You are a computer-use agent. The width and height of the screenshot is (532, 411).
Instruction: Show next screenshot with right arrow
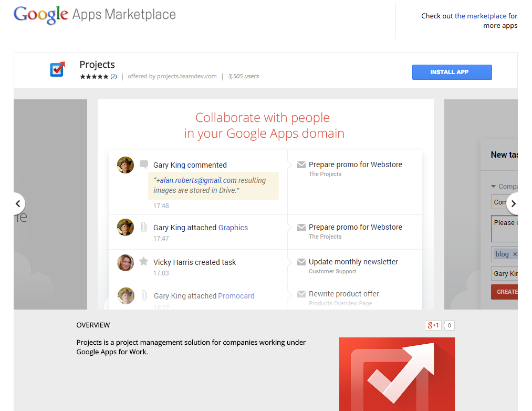(x=513, y=203)
